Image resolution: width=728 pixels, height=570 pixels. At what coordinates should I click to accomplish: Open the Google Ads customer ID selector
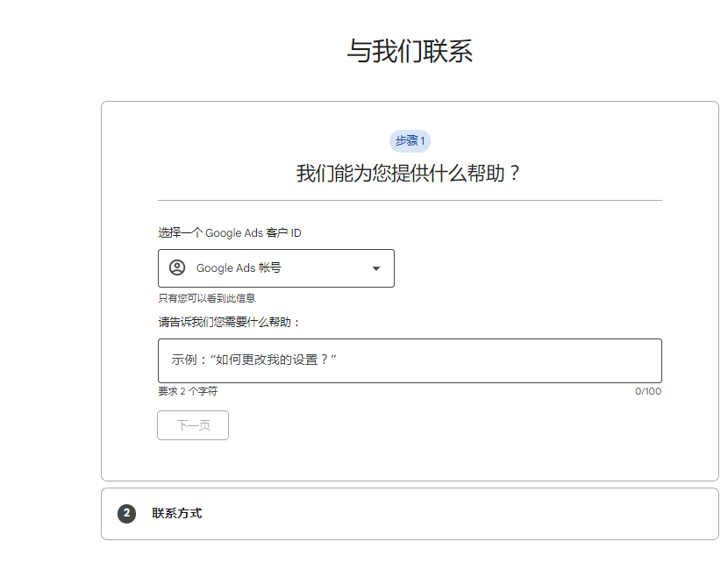[x=276, y=268]
